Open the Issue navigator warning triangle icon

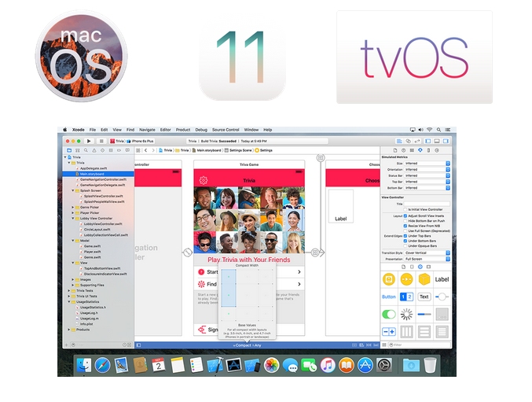[94, 150]
